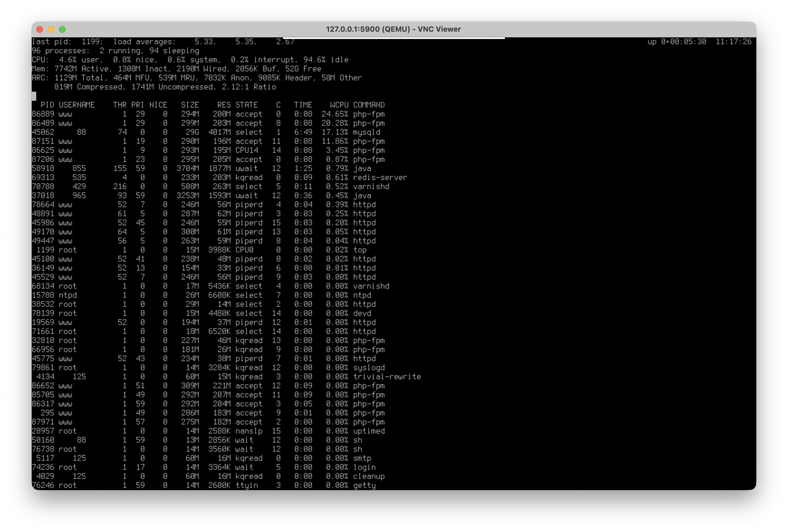This screenshot has height=532, width=788.
Task: Click the STATE column header
Action: click(x=247, y=105)
